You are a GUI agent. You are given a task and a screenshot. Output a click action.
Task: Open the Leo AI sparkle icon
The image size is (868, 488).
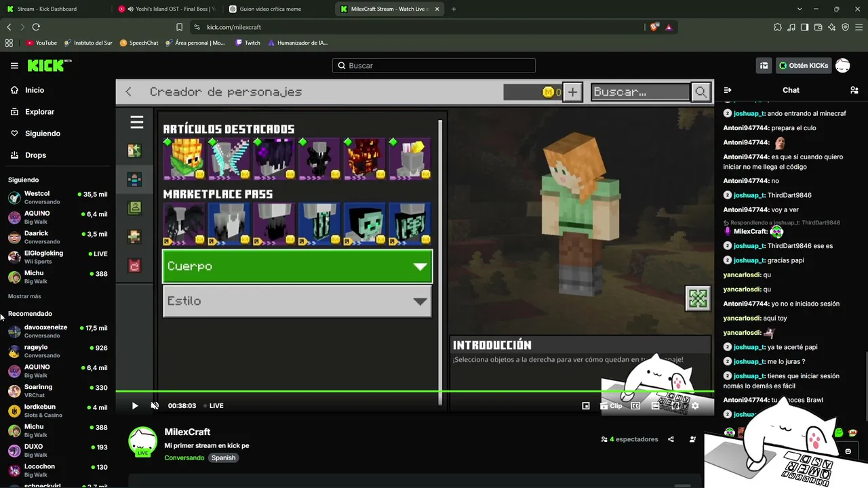(x=832, y=27)
